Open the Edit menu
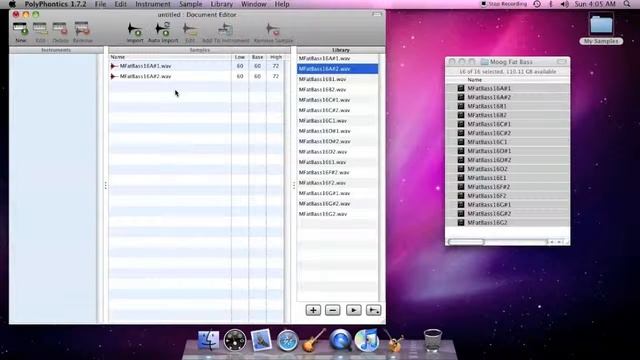640x360 pixels. click(120, 4)
